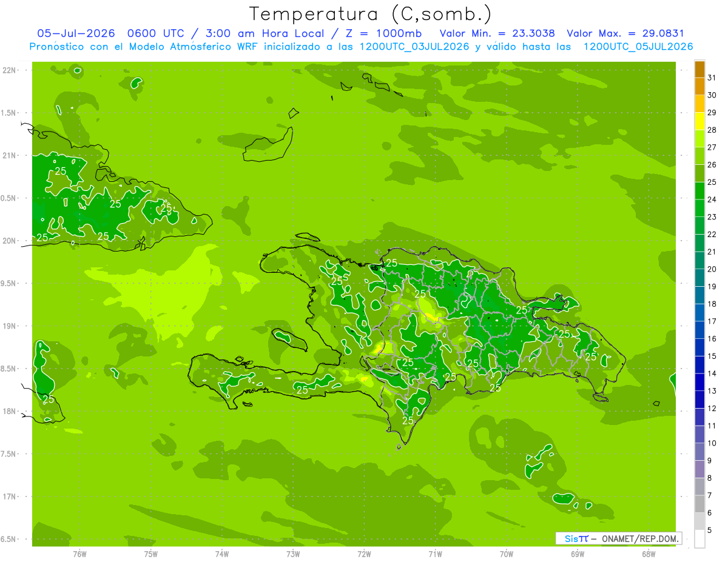Screen dimensions: 728x562
Task: Click the "68W" longitude label
Action: coord(649,554)
